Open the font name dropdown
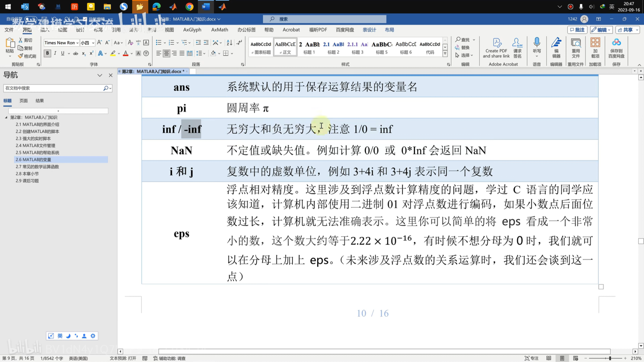The image size is (644, 362). (78, 43)
